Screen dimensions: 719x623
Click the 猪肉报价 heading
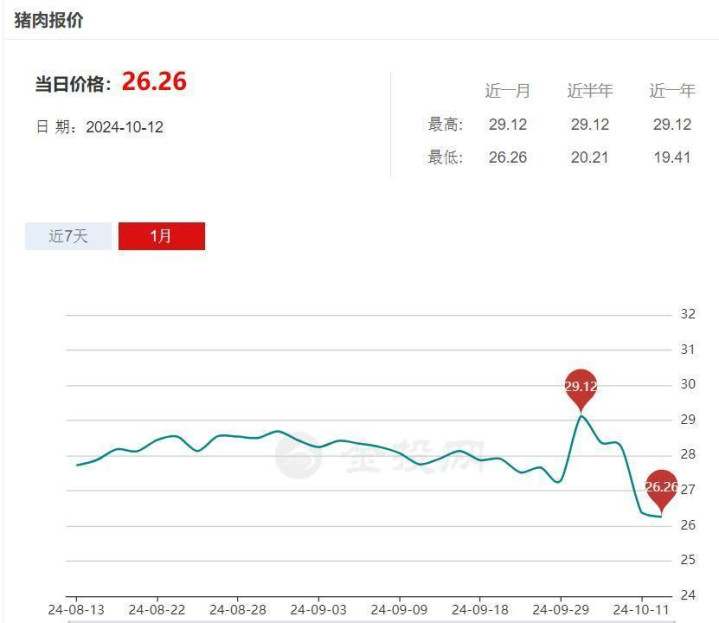pos(49,21)
